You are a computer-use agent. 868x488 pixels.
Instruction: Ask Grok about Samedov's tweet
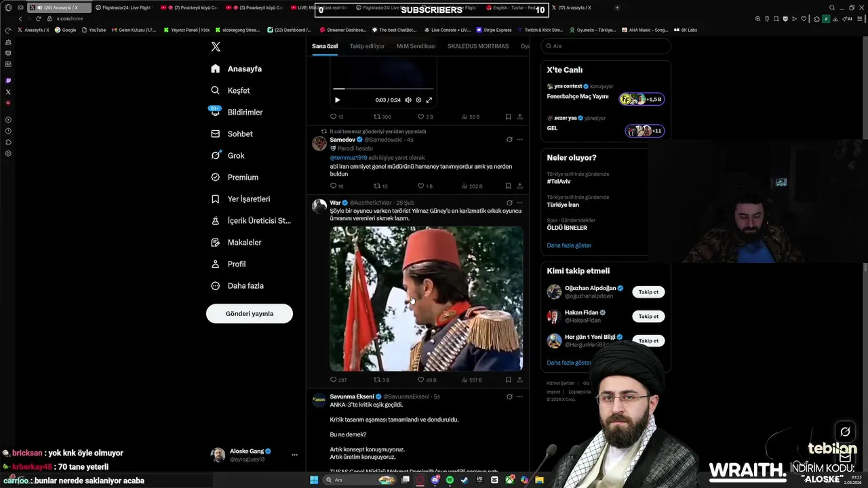click(509, 140)
